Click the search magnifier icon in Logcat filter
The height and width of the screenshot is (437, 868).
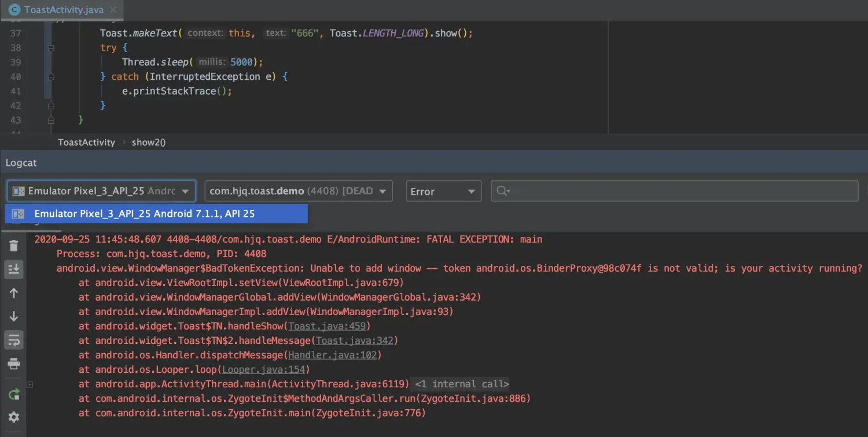pyautogui.click(x=503, y=191)
